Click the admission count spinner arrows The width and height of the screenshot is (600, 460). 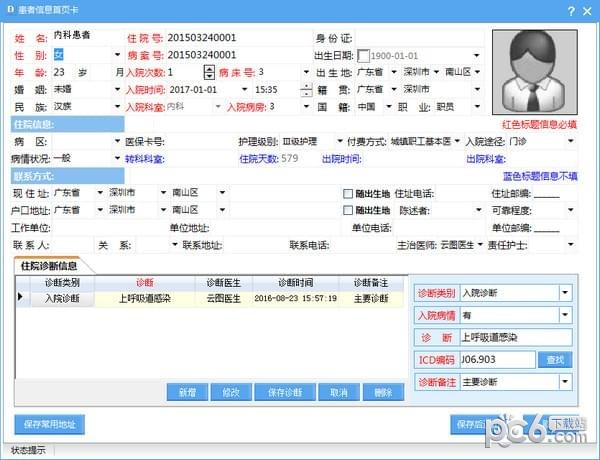209,72
